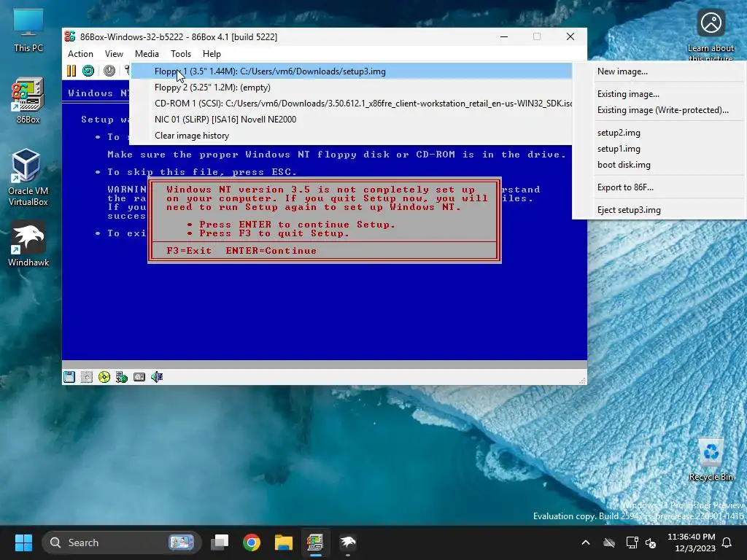Image resolution: width=747 pixels, height=560 pixels.
Task: Click the F3=Exit ENTER=Continue text in the dialog
Action: (x=241, y=251)
